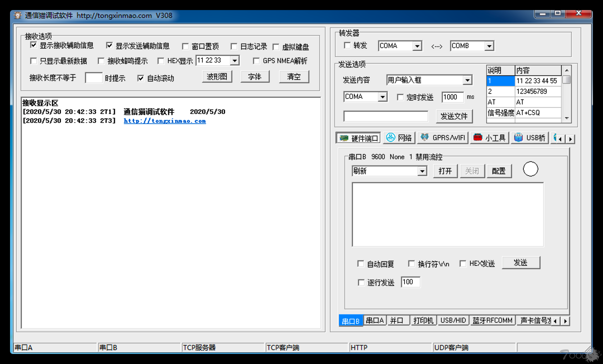Check 只显示最新数据 option
The height and width of the screenshot is (364, 603).
point(33,61)
